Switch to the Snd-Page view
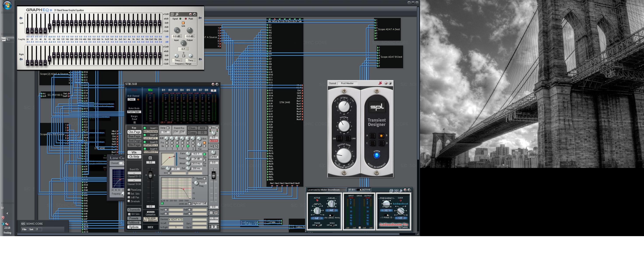The height and width of the screenshot is (258, 644). (x=134, y=141)
